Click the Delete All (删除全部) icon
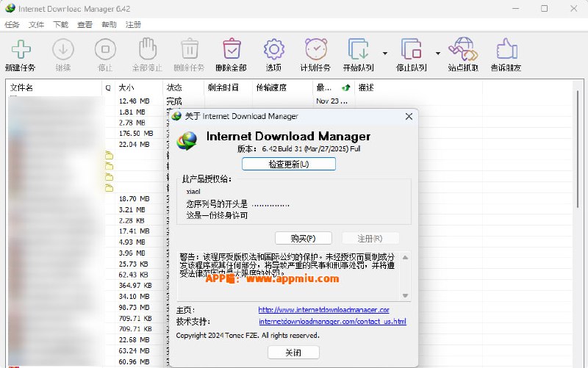This screenshot has height=368, width=588. pos(232,49)
